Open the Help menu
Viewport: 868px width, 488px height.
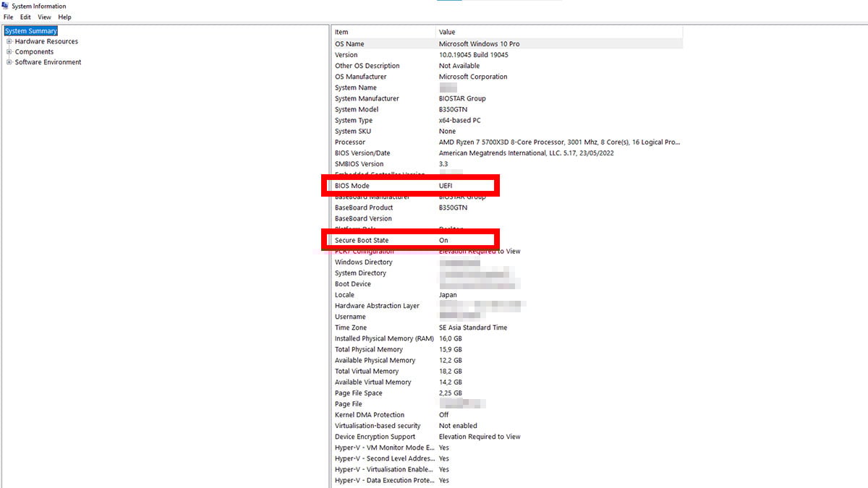(x=64, y=17)
